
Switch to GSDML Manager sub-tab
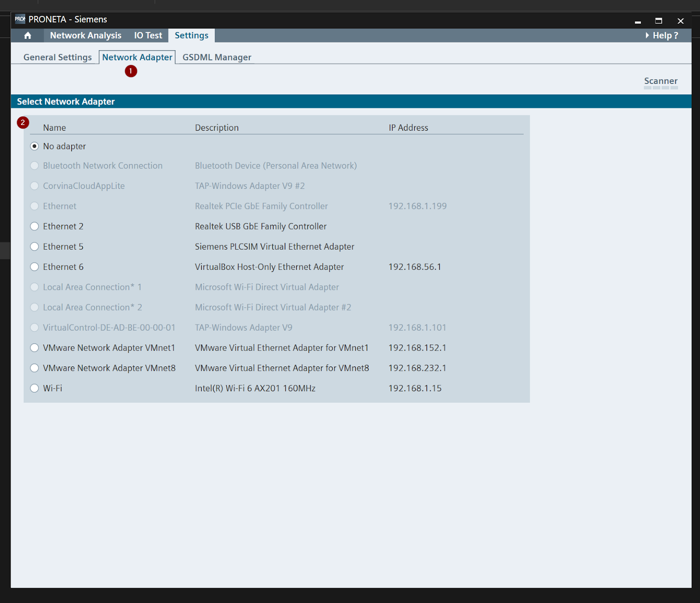[x=217, y=57]
